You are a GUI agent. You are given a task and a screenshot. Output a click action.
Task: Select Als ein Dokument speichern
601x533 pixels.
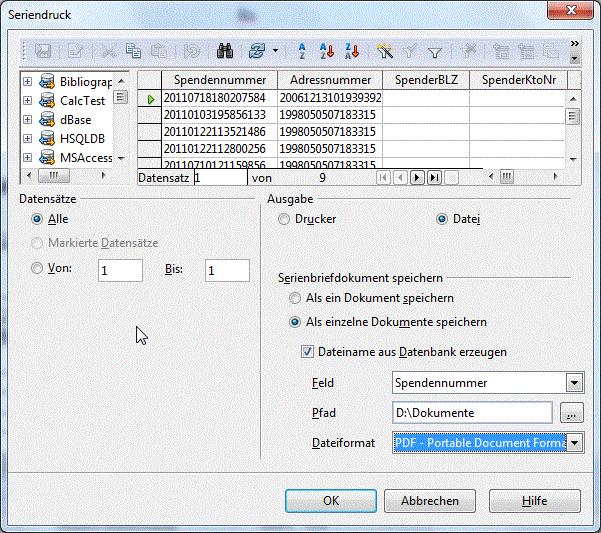point(295,298)
